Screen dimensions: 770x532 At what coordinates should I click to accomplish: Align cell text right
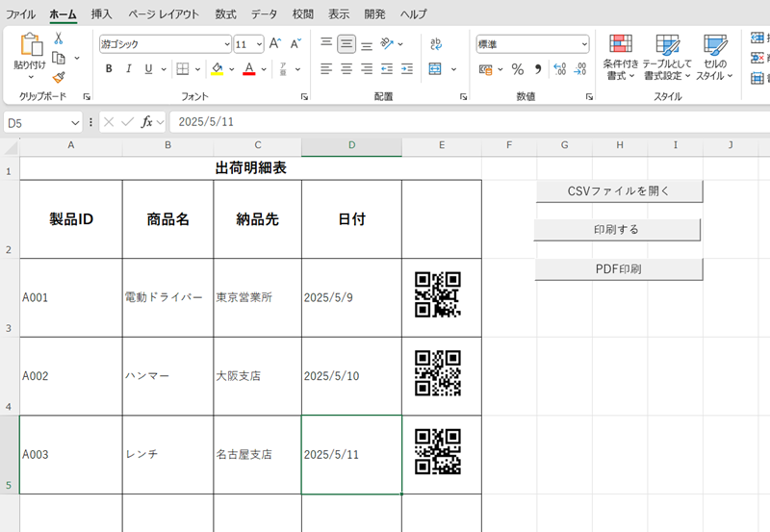[367, 68]
